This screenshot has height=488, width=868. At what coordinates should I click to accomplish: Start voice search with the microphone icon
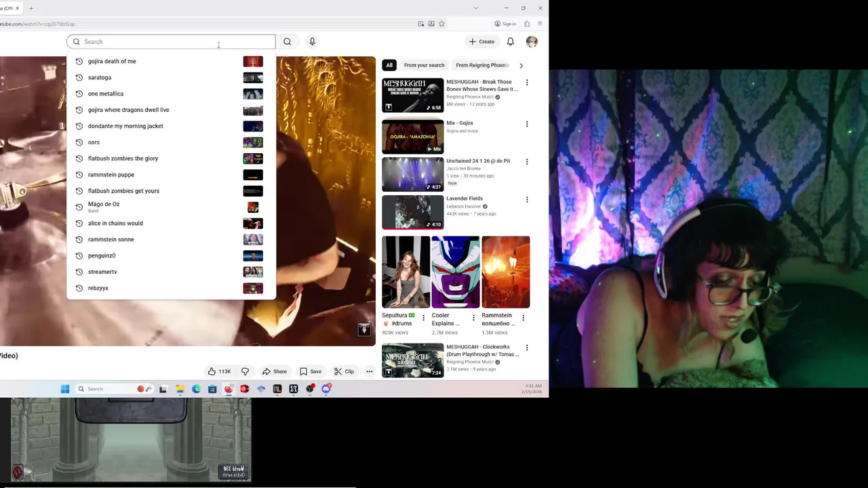point(312,41)
